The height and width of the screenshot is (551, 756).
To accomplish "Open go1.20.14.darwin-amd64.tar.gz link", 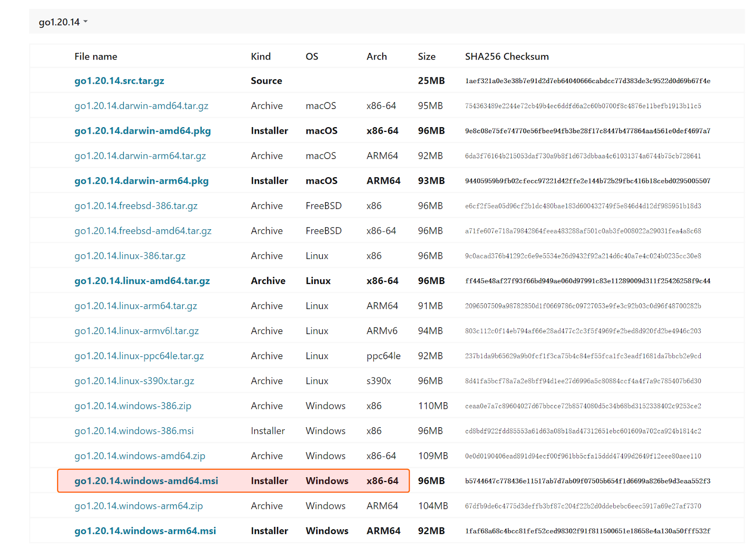I will pos(141,106).
